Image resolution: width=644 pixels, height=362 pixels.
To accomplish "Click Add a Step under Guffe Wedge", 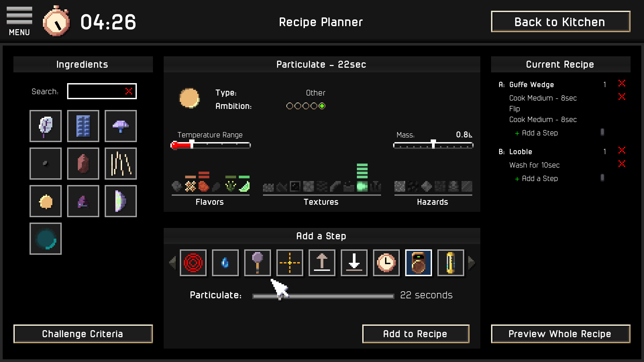I will (536, 133).
